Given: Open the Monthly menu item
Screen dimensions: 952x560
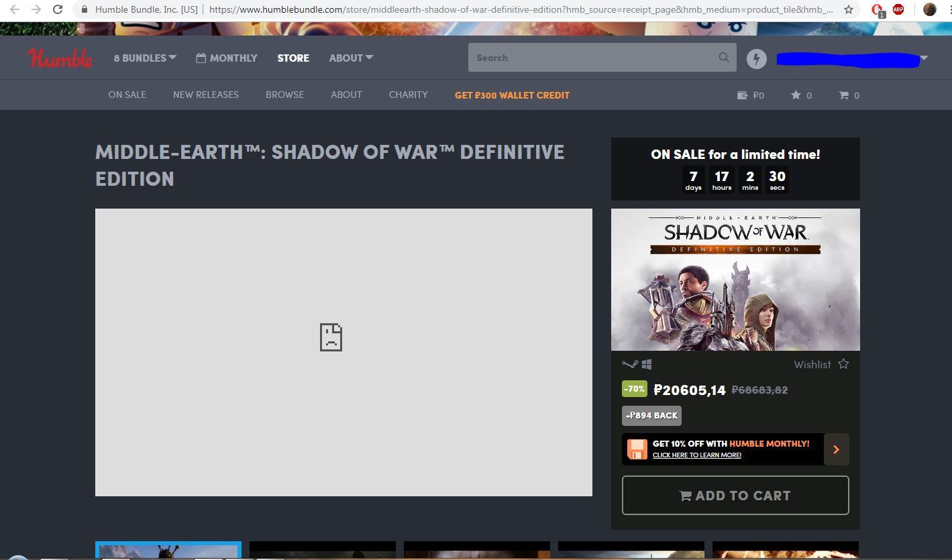Looking at the screenshot, I should (227, 58).
